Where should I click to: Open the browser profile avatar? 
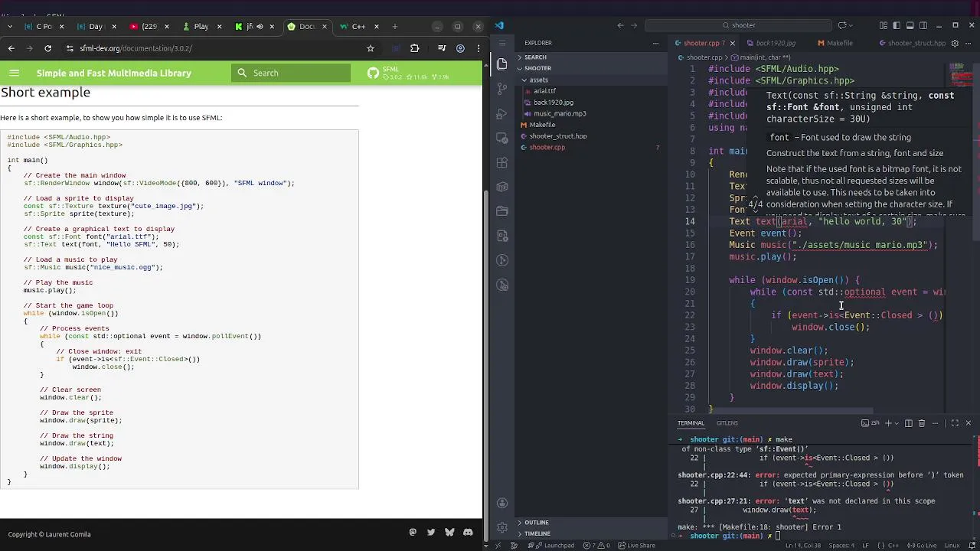click(460, 48)
